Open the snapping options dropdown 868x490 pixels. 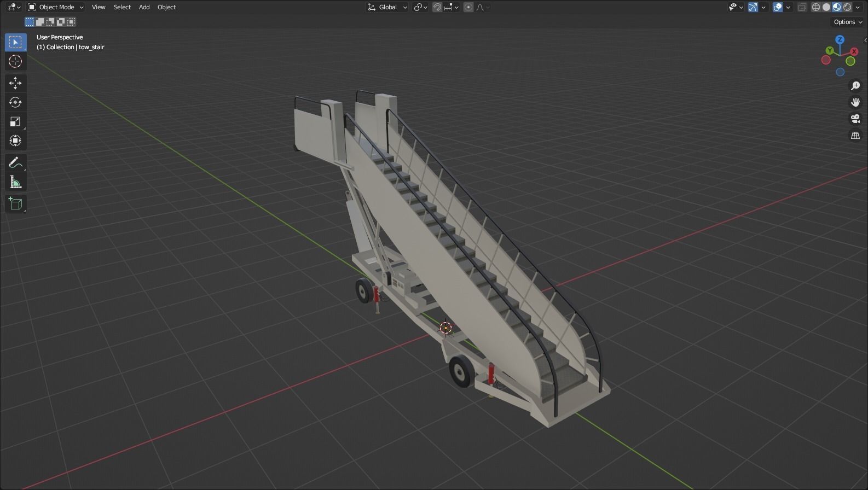coord(452,7)
